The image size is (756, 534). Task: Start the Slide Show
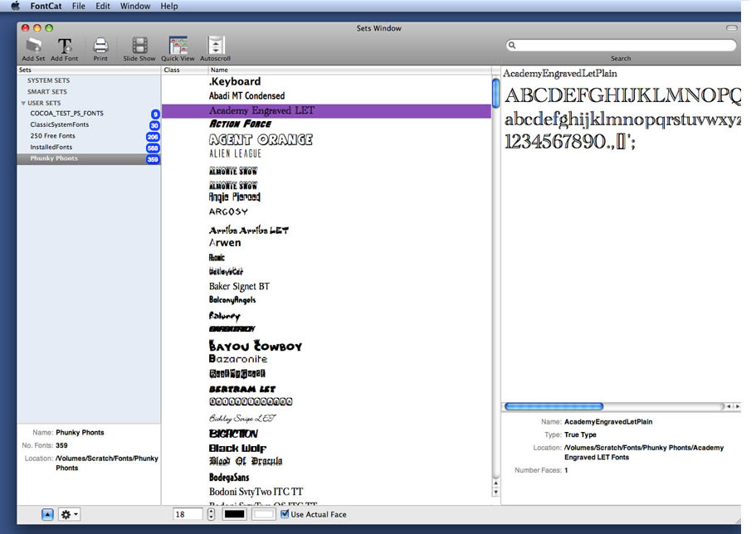[139, 46]
